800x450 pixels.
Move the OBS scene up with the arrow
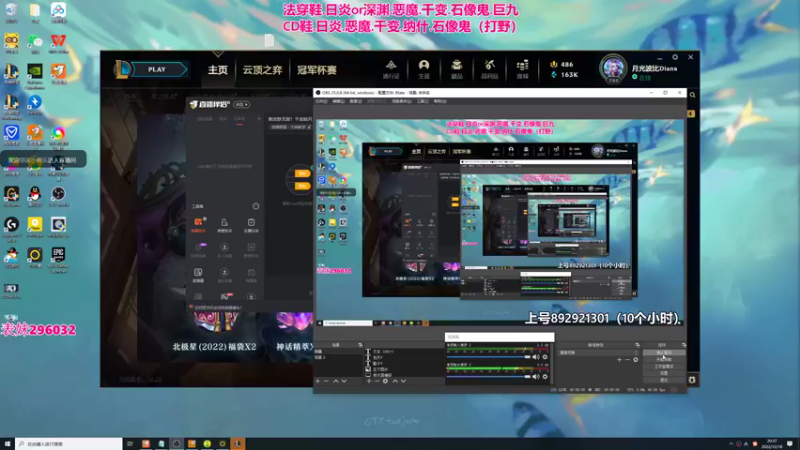336,381
